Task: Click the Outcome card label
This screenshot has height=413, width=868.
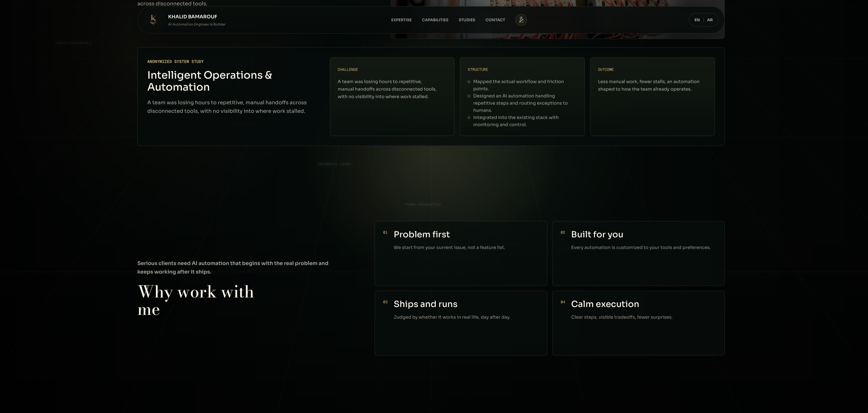Action: pyautogui.click(x=606, y=69)
